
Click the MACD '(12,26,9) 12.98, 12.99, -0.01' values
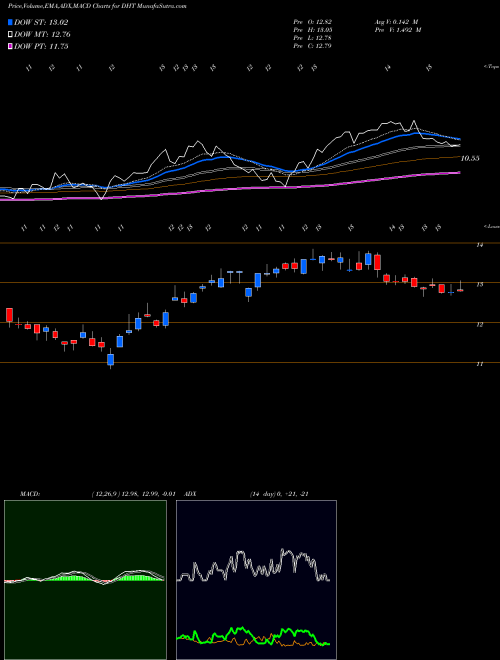click(x=133, y=494)
